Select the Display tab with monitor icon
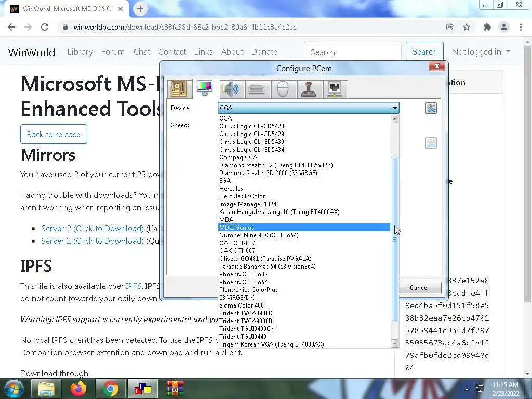Image resolution: width=532 pixels, height=399 pixels. pyautogui.click(x=205, y=88)
